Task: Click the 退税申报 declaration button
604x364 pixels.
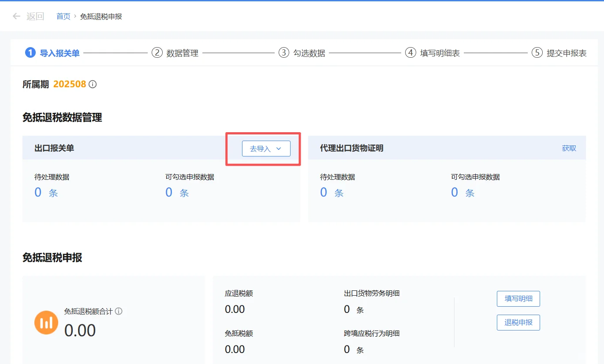Action: pyautogui.click(x=518, y=322)
